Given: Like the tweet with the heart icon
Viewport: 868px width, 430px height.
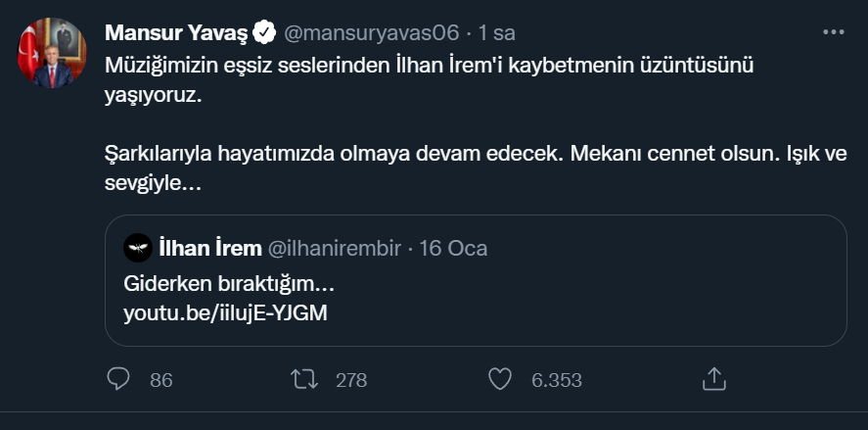Looking at the screenshot, I should (x=500, y=379).
